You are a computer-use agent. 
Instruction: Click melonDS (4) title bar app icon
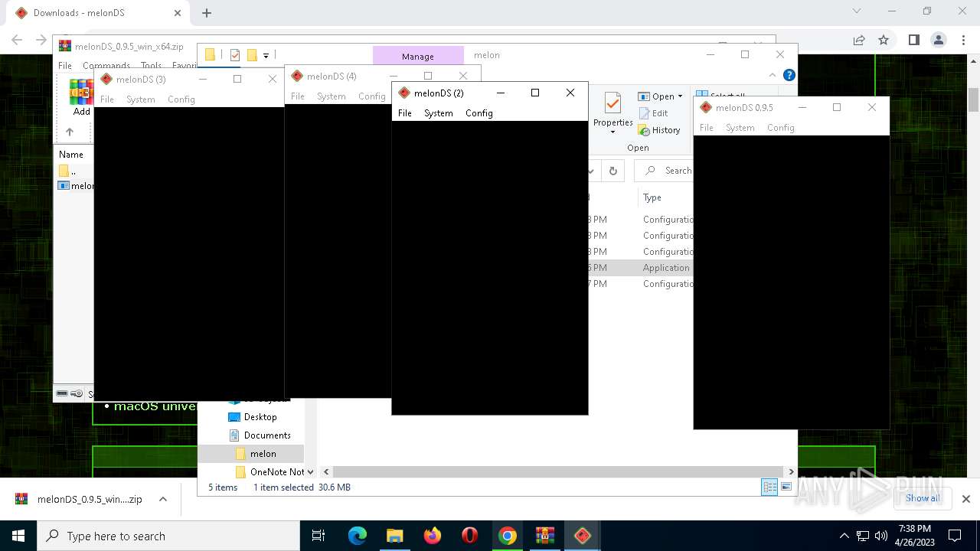point(297,76)
